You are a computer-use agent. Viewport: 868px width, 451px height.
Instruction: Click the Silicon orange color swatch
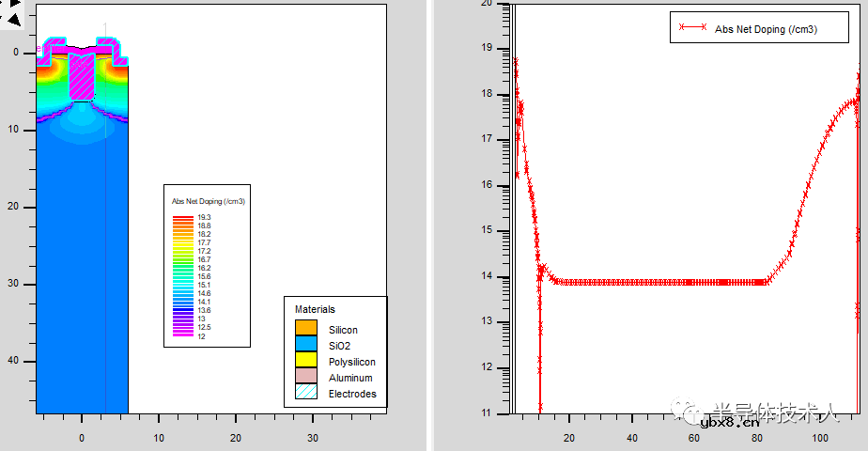click(x=306, y=329)
